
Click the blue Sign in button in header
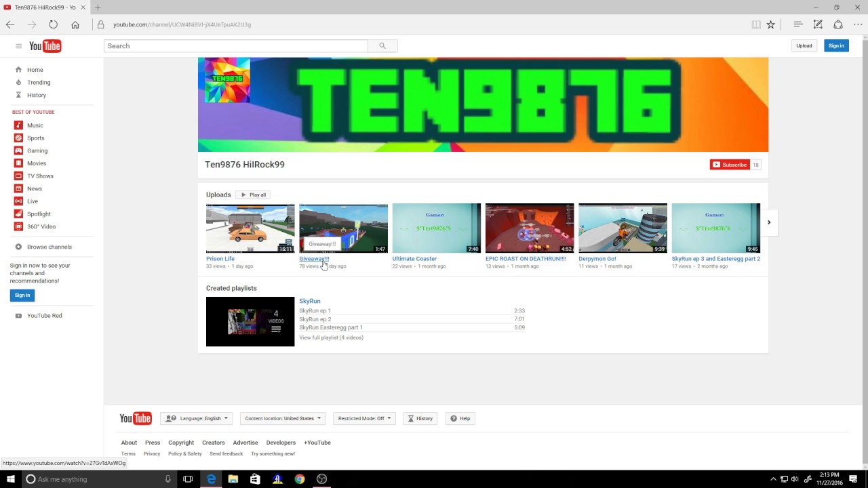click(836, 46)
